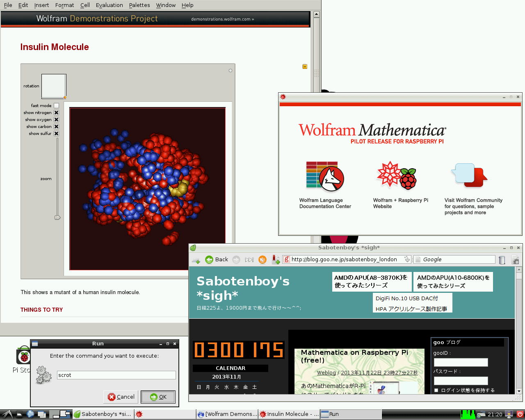Switch to Wolfram Demonstrations taskbar window button
This screenshot has height=420, width=525.
[227, 414]
